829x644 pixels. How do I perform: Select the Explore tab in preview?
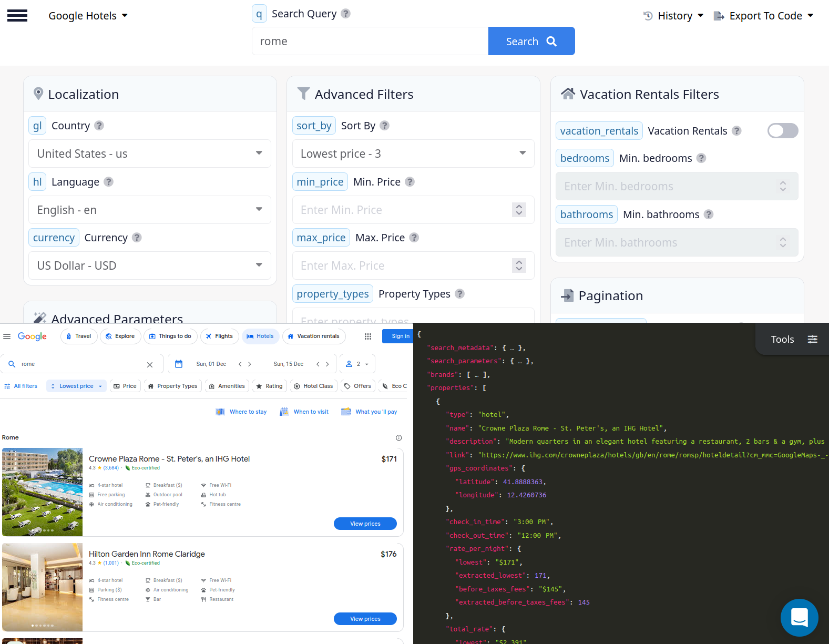tap(120, 336)
